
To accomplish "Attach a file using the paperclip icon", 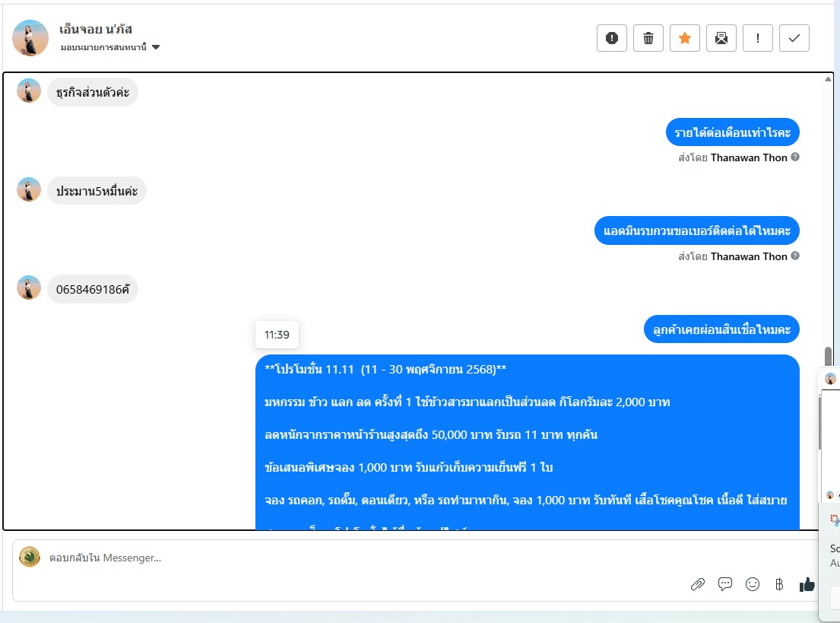I will (x=698, y=584).
